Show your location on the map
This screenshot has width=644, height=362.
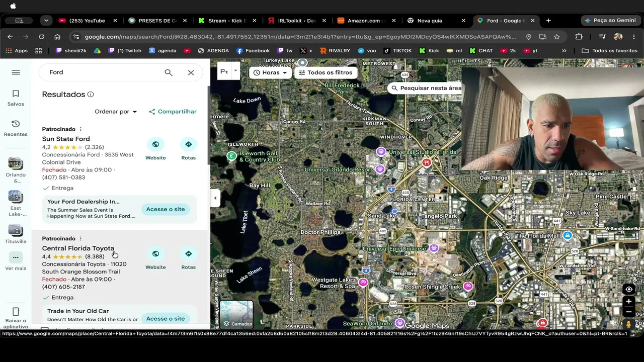pos(629,289)
